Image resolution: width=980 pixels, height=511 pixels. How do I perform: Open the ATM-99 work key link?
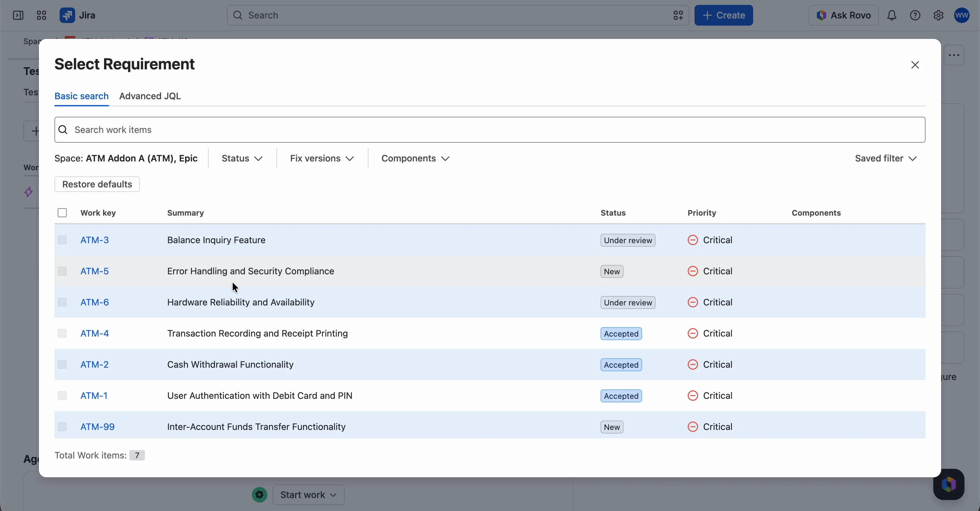(x=98, y=426)
